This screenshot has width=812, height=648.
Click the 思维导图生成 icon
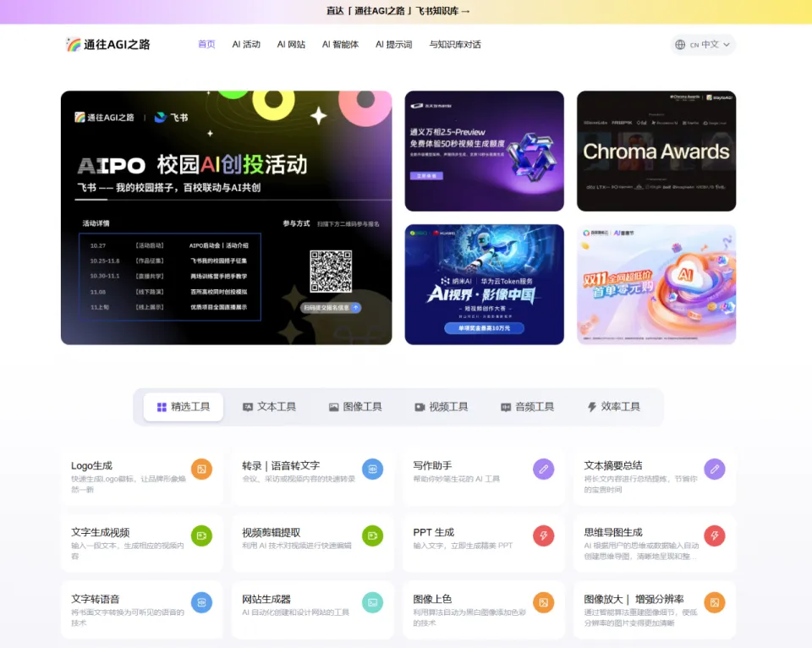click(x=716, y=535)
